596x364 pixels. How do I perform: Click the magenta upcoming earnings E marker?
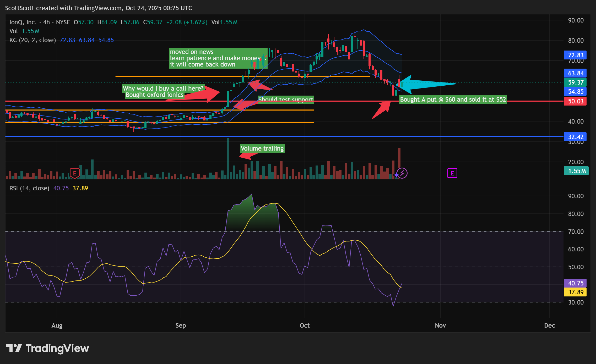click(x=452, y=173)
